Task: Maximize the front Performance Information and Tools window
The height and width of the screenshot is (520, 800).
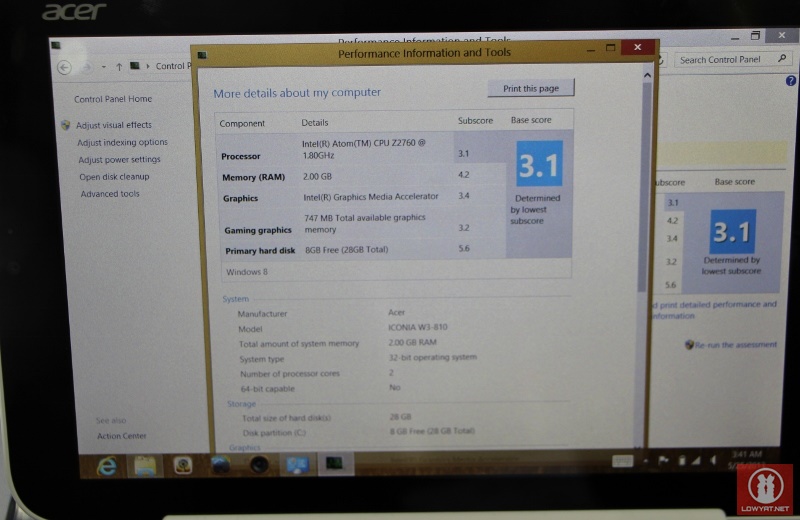Action: click(611, 48)
